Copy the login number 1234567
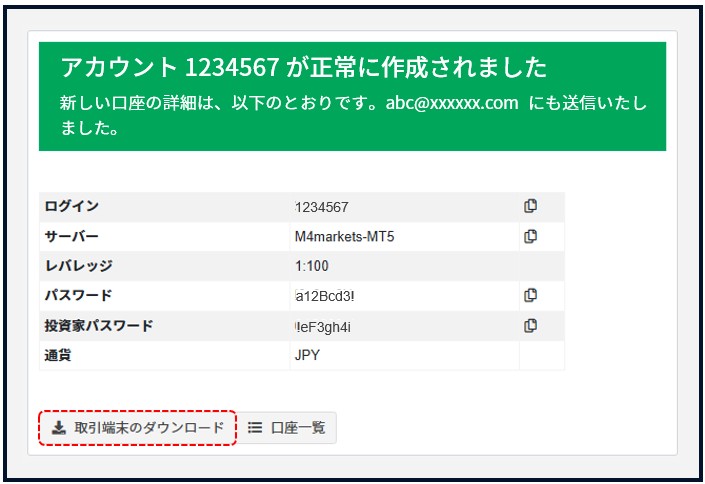The image size is (705, 484). [x=530, y=207]
